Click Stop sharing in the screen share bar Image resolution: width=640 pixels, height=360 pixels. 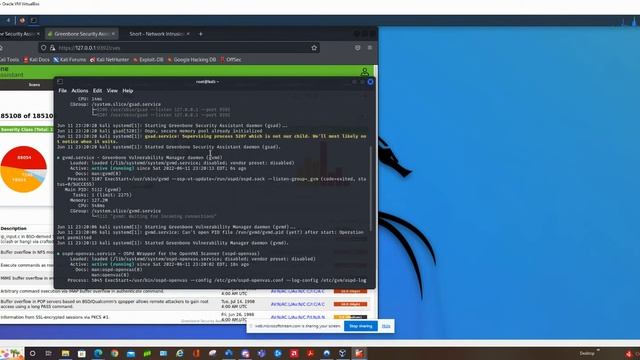(361, 326)
